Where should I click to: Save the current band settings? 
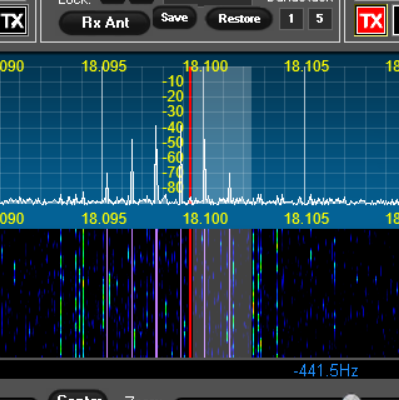(x=174, y=18)
